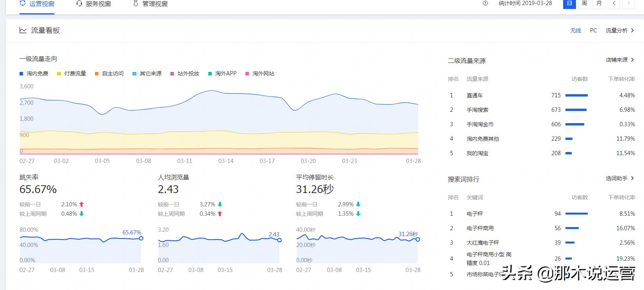The image size is (644, 290).
Task: Switch to 服务视窗 tab
Action: pyautogui.click(x=98, y=4)
